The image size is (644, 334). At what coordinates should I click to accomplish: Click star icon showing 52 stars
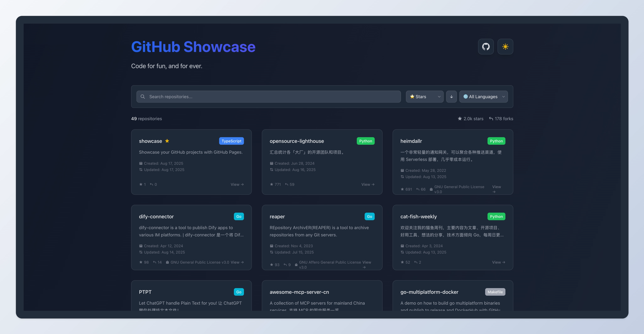(x=402, y=262)
